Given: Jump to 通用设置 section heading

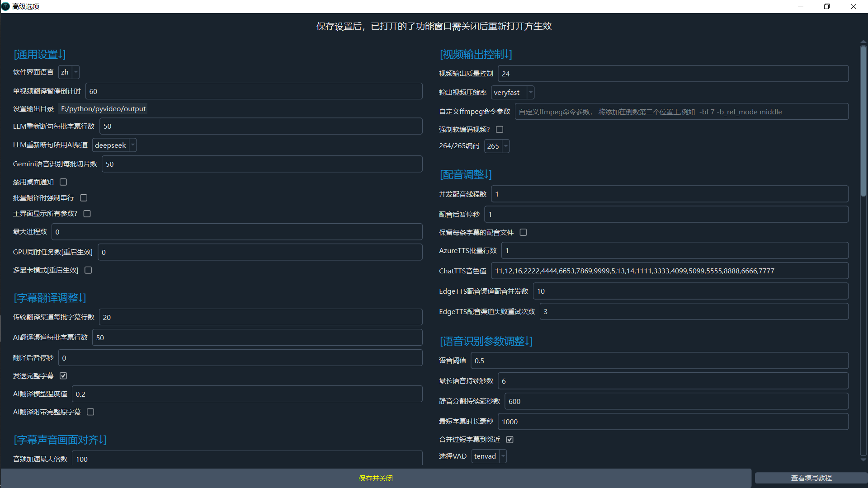Looking at the screenshot, I should tap(40, 55).
